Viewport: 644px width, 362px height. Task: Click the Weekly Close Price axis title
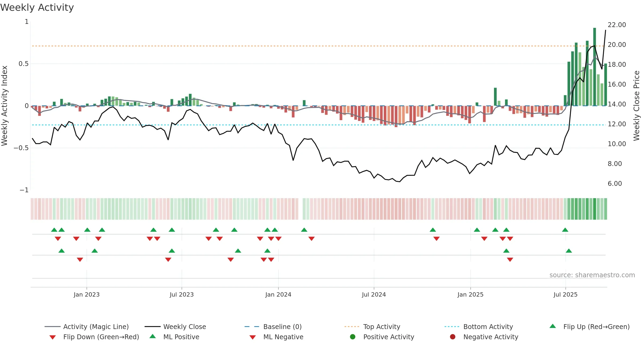coord(636,106)
